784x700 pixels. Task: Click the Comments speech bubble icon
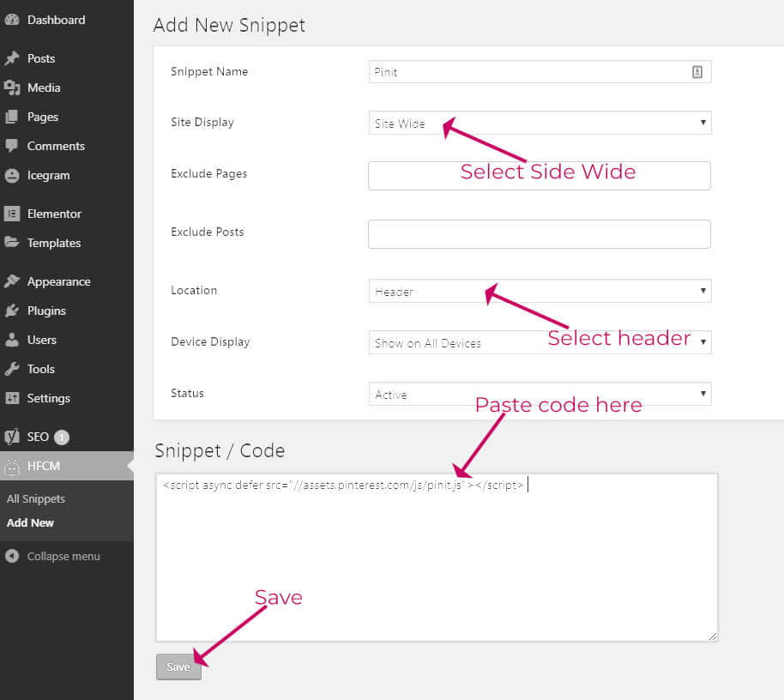[12, 146]
